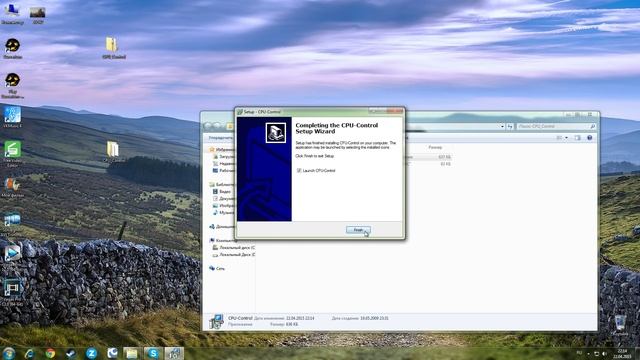Click the taskbar clock

[x=622, y=353]
